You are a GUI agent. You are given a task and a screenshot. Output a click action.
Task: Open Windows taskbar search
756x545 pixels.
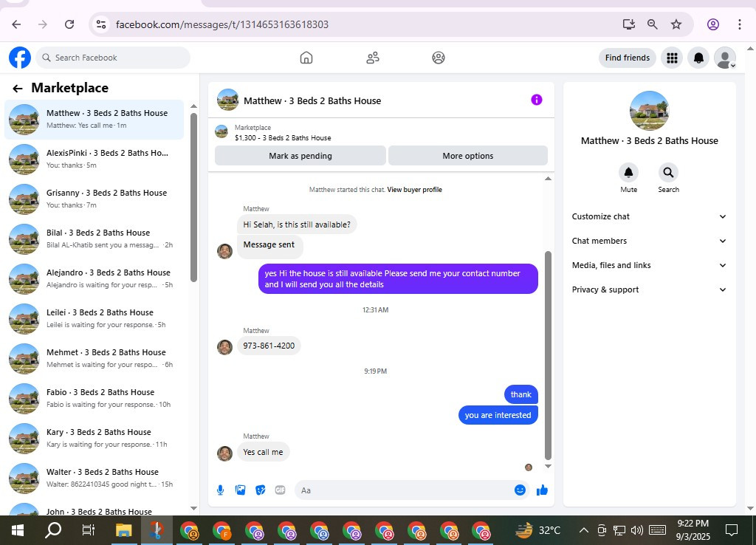[x=53, y=530]
